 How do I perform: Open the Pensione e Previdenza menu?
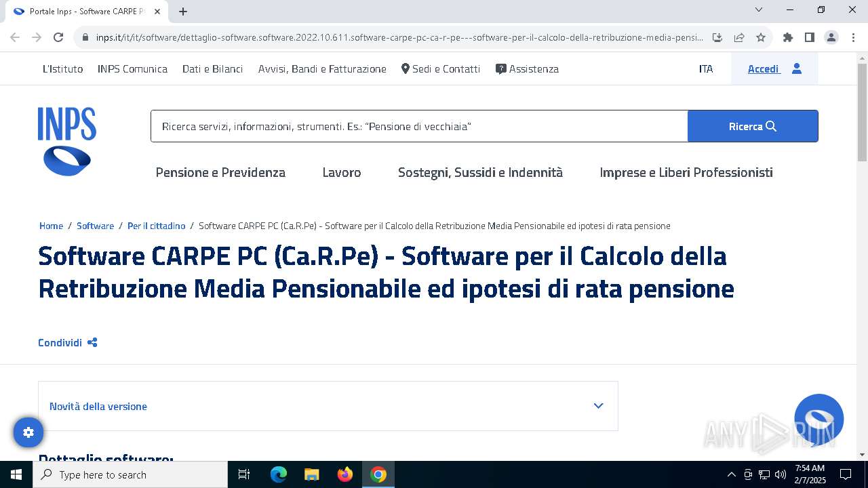tap(220, 172)
